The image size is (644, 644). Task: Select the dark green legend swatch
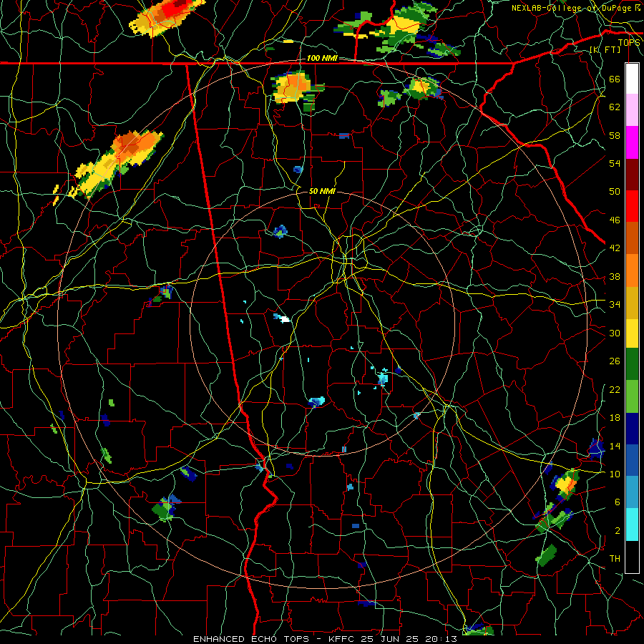point(632,364)
